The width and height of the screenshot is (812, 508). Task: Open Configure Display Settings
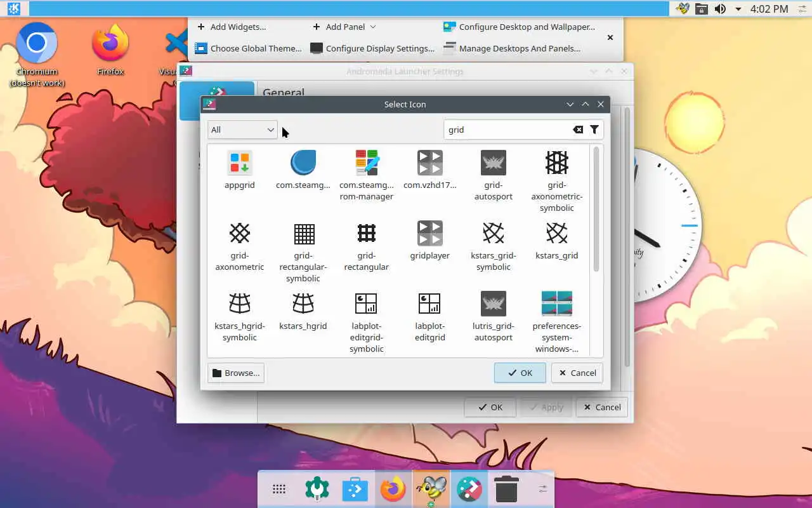tap(372, 48)
